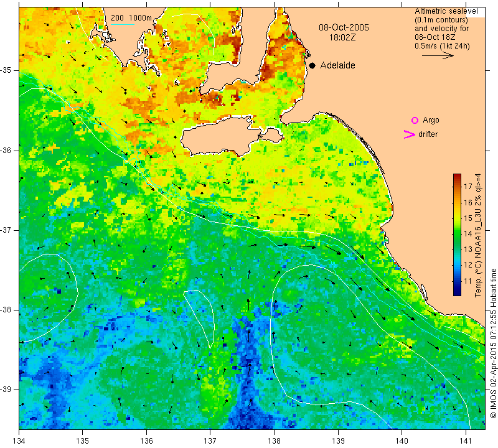Click the '(0.1m contours)' text

pyautogui.click(x=441, y=20)
